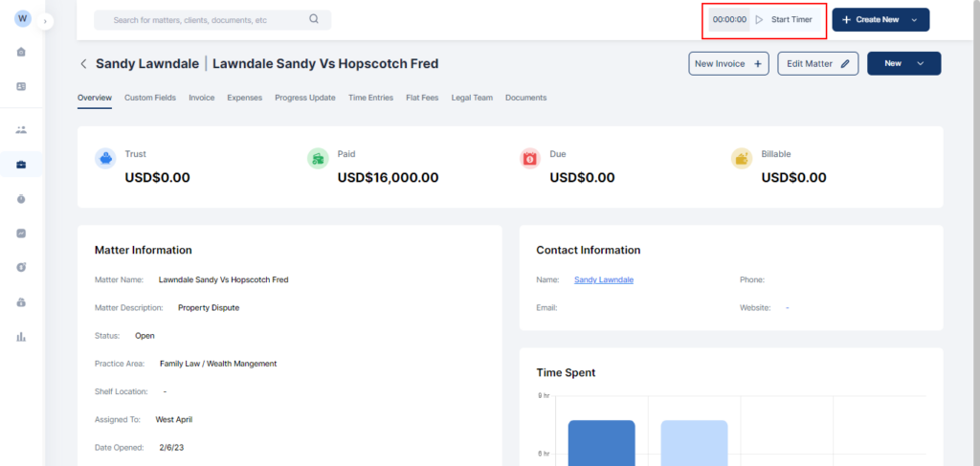Go back using the left arrow

[x=83, y=64]
